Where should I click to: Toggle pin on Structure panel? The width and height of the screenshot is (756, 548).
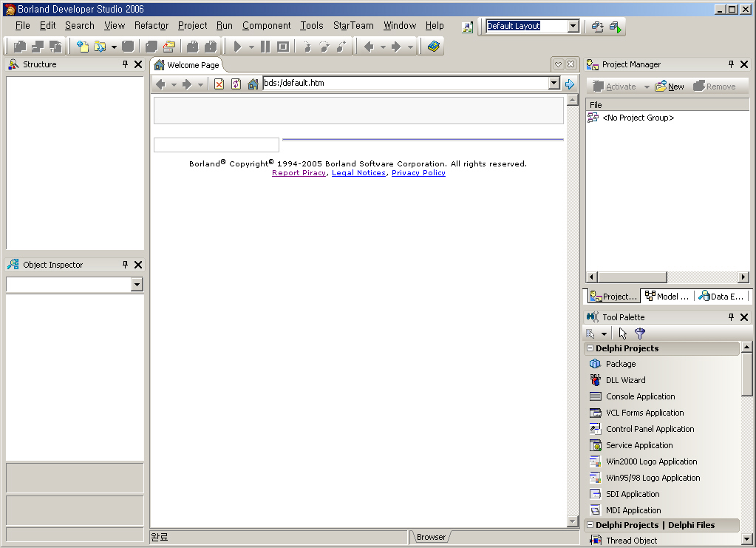(x=125, y=64)
